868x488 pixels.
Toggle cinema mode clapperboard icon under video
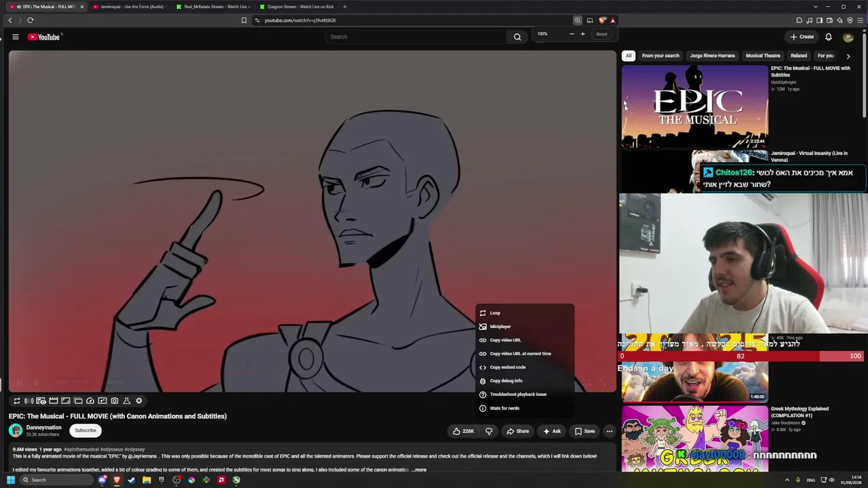coord(54,401)
